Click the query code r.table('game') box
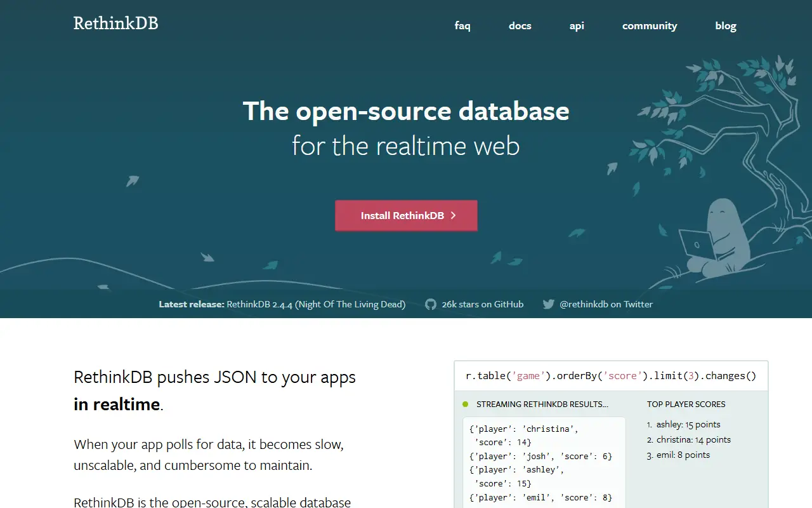 [611, 376]
